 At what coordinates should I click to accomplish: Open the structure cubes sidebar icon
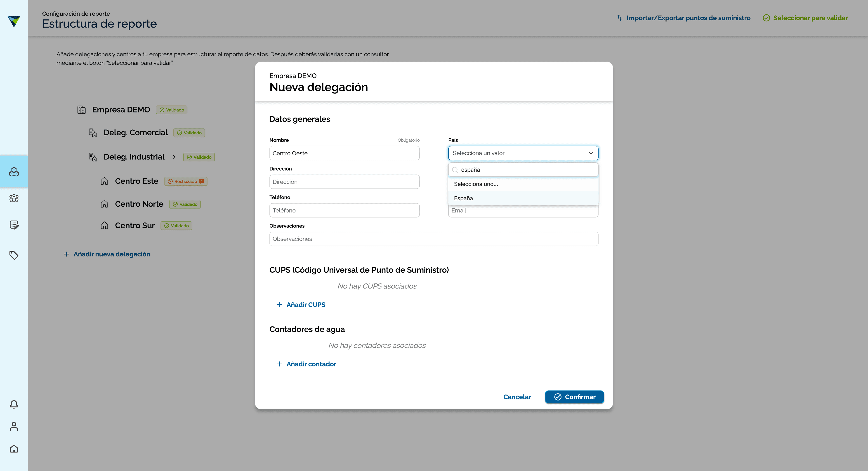tap(14, 172)
